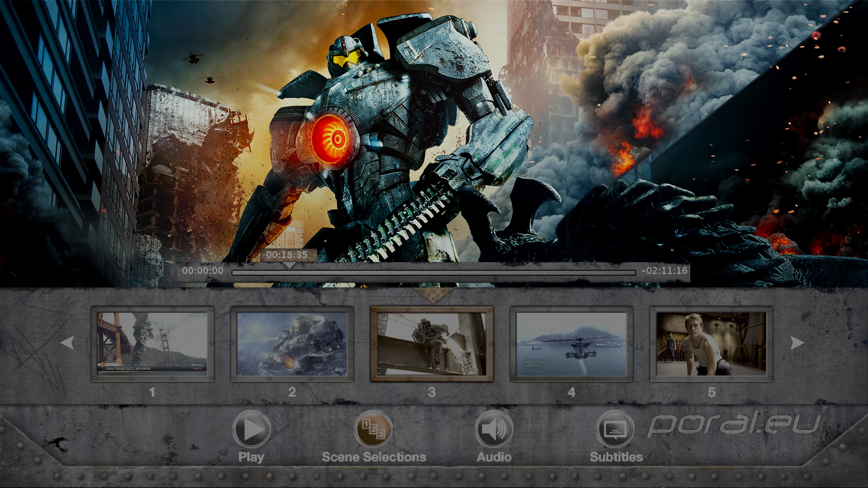
Task: Show previous scenes with the left arrow
Action: (67, 343)
